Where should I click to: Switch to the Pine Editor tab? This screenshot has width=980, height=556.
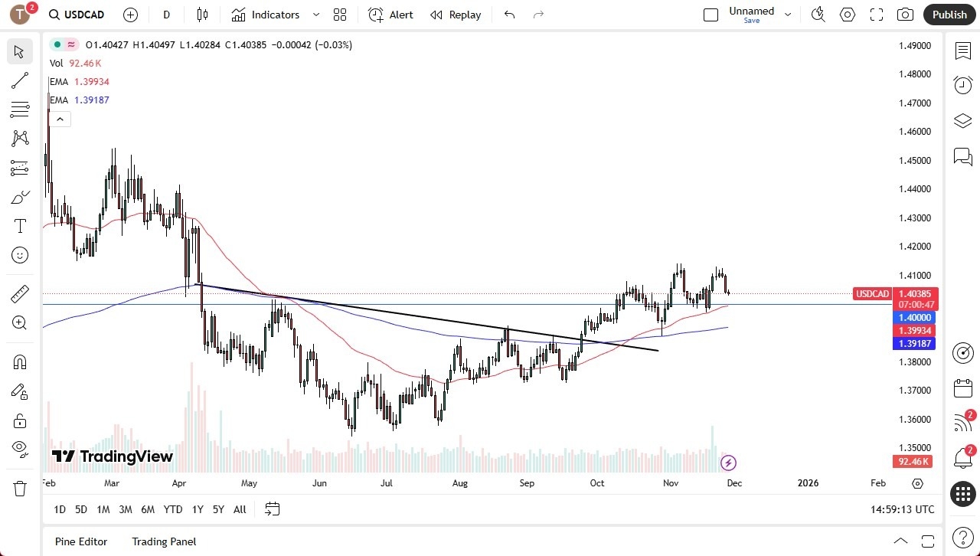[x=80, y=541]
